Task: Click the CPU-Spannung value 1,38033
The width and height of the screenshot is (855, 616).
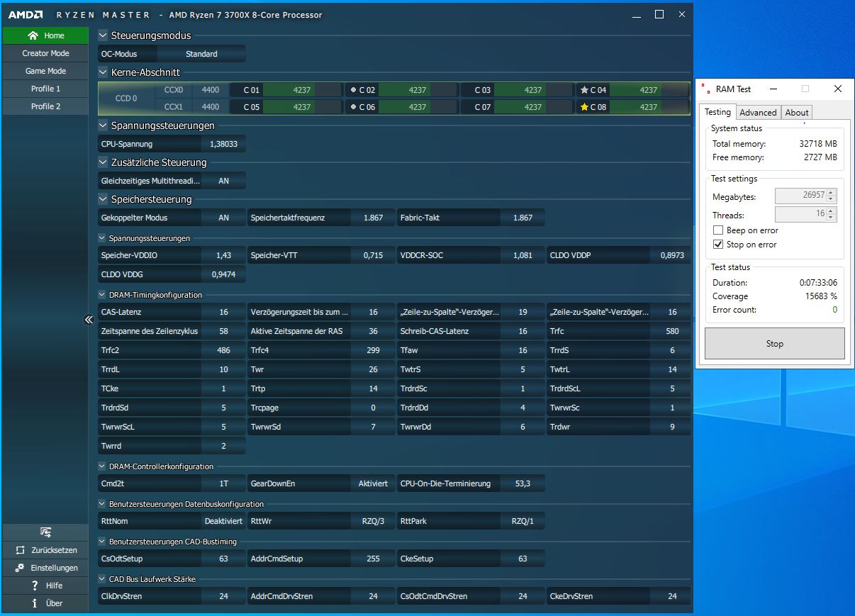Action: click(x=223, y=144)
